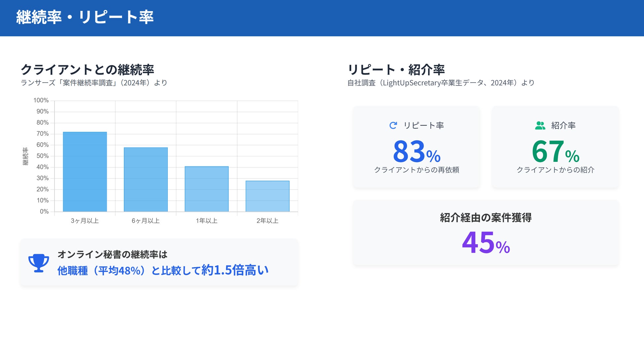Screen dimensions: 644x345
Task: Click the 67% referral rate value
Action: coord(555,152)
